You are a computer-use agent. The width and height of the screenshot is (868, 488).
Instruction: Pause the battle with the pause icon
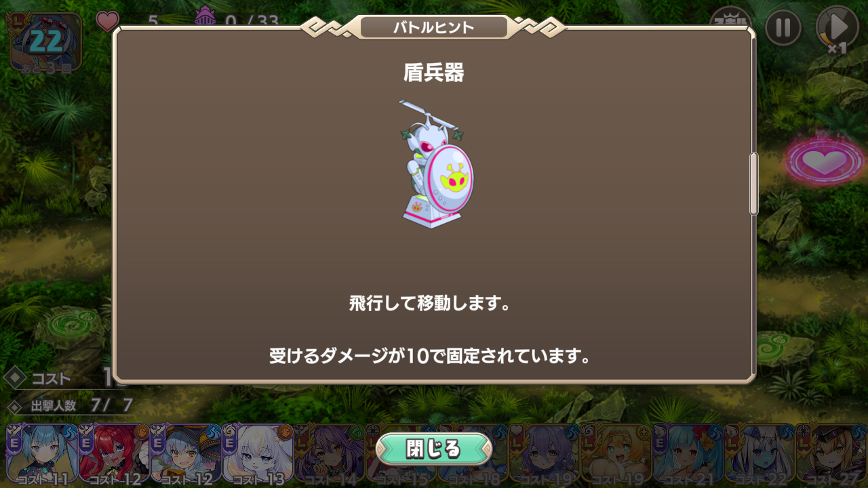pos(783,28)
